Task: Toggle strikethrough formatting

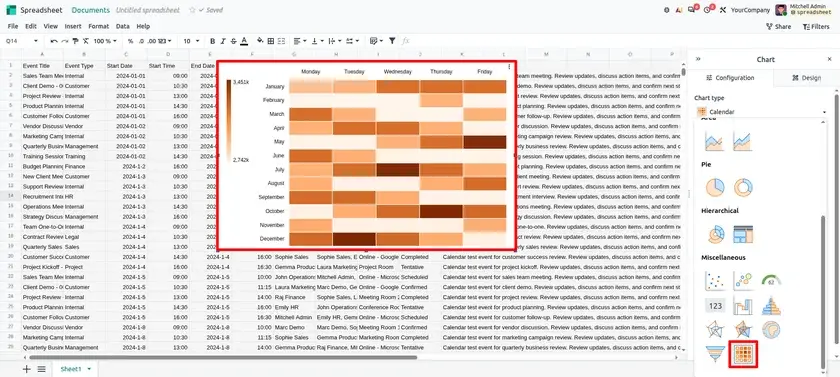Action: pos(234,41)
